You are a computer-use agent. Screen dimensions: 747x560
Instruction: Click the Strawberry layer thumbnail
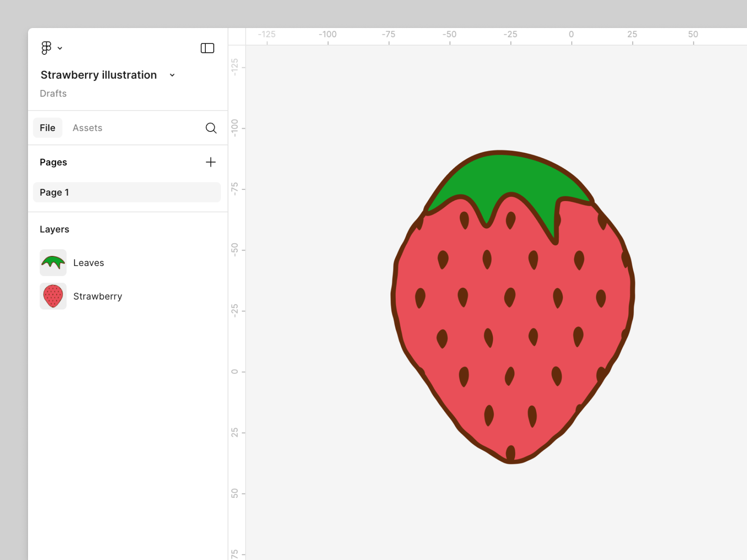53,296
